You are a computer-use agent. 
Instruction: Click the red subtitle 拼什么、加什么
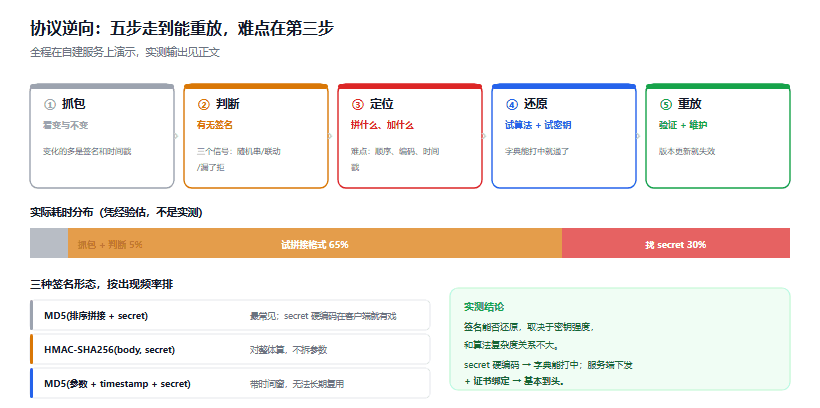click(382, 126)
